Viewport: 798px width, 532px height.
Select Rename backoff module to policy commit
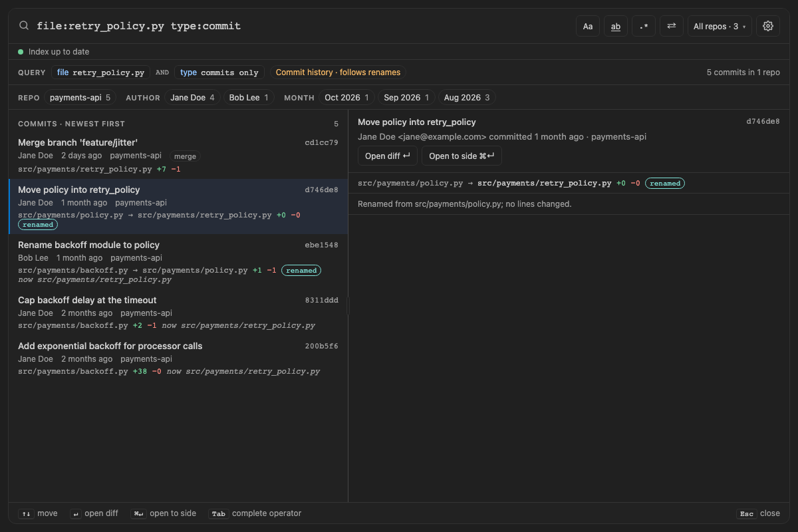[178, 261]
